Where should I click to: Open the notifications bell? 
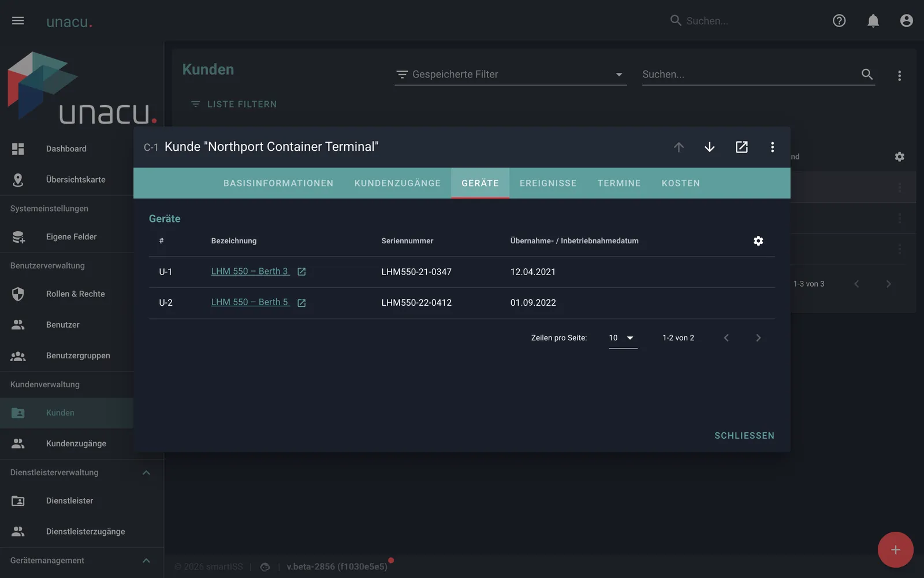[x=873, y=21]
